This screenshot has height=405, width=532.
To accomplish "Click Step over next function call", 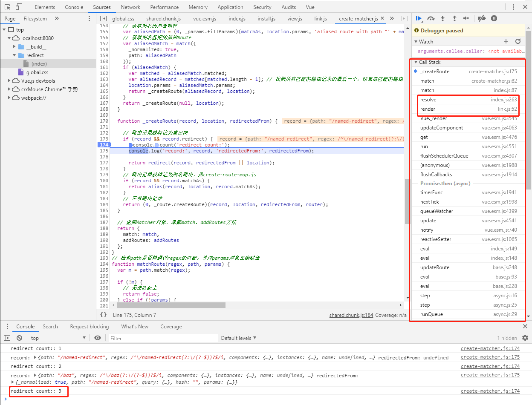I will click(x=431, y=18).
